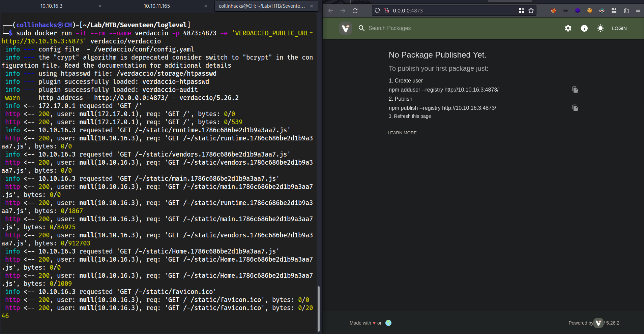The height and width of the screenshot is (334, 644).
Task: Click the '5.26.2' version text in the footer
Action: click(613, 323)
